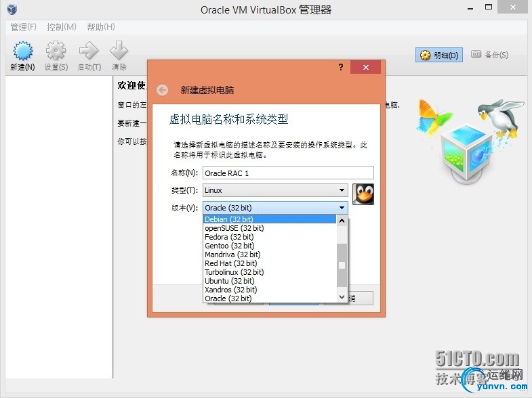532x398 pixels.
Task: Click the help question mark in dialog title
Action: pyautogui.click(x=341, y=67)
